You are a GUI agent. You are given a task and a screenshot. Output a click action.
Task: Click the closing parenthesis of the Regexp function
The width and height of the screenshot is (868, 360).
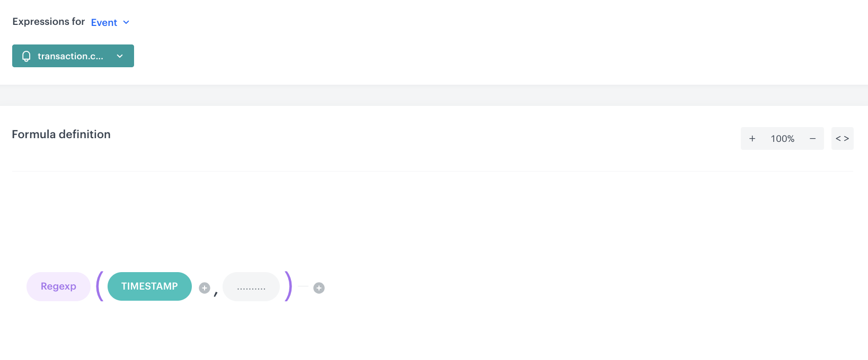coord(287,286)
